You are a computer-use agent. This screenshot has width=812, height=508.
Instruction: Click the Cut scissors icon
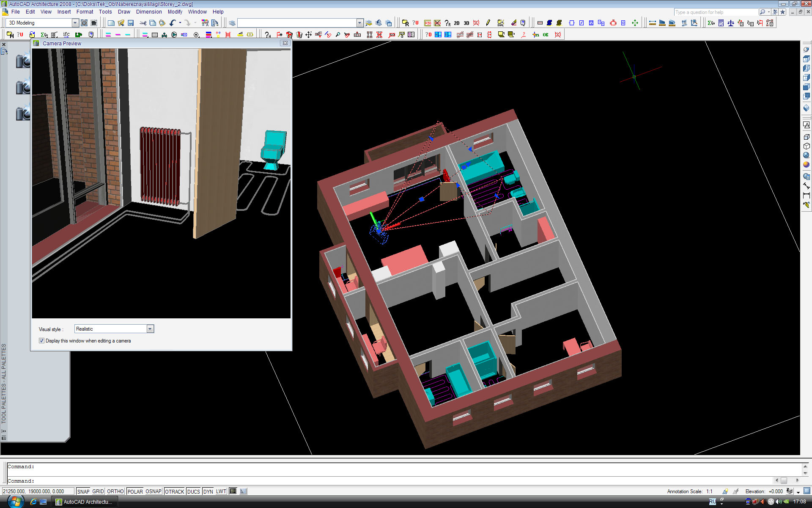point(143,23)
